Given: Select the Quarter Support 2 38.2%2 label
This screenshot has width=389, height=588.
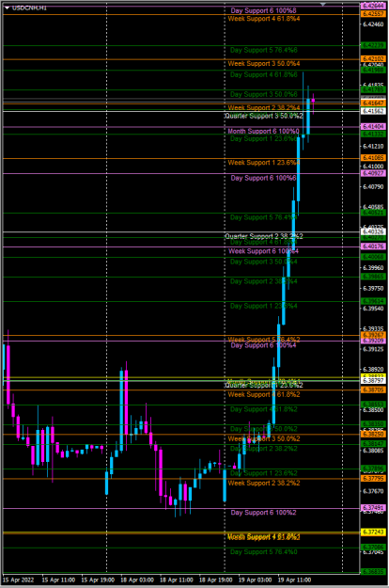Looking at the screenshot, I should point(264,236).
